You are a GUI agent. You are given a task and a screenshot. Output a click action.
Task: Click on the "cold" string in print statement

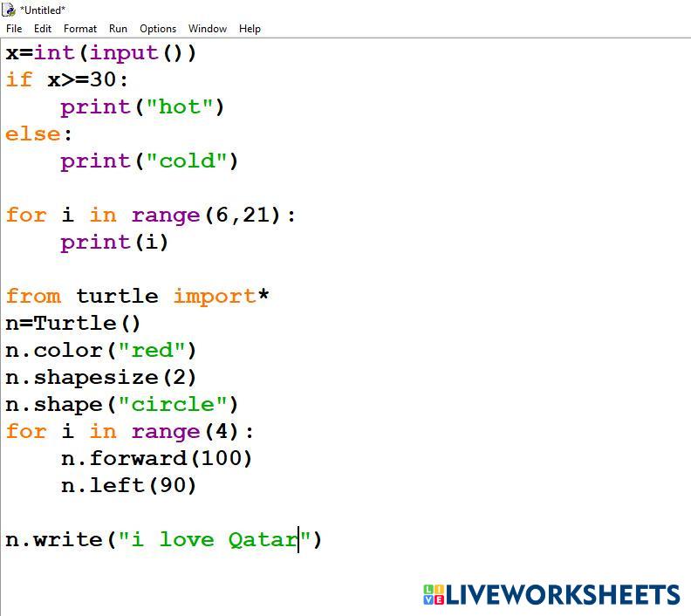pos(186,161)
